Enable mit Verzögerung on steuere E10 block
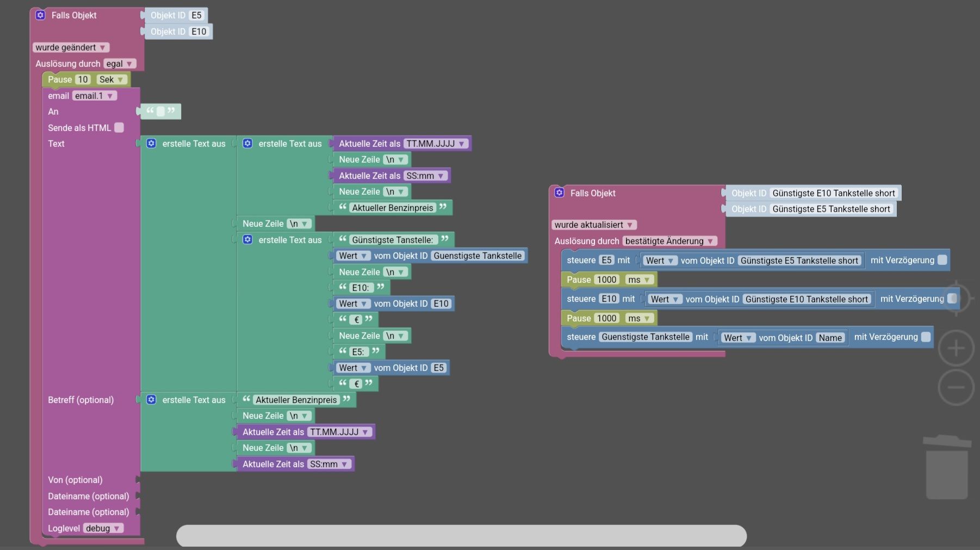 pyautogui.click(x=952, y=299)
